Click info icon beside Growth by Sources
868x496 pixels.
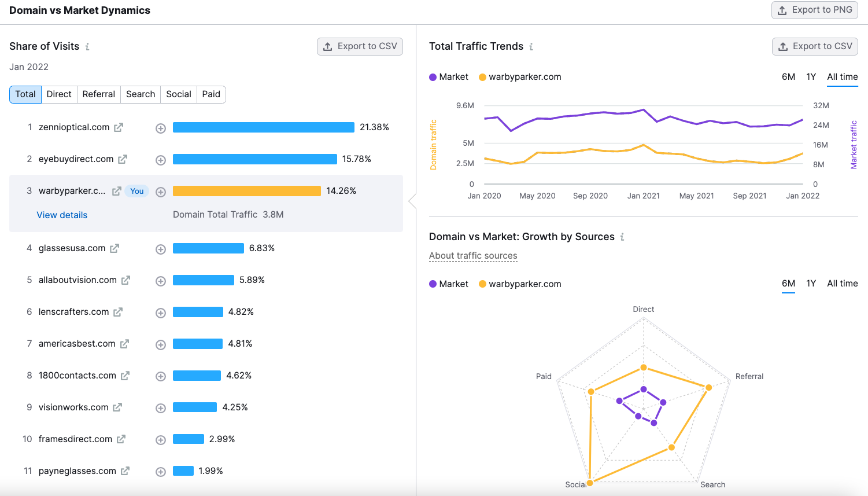[622, 237]
